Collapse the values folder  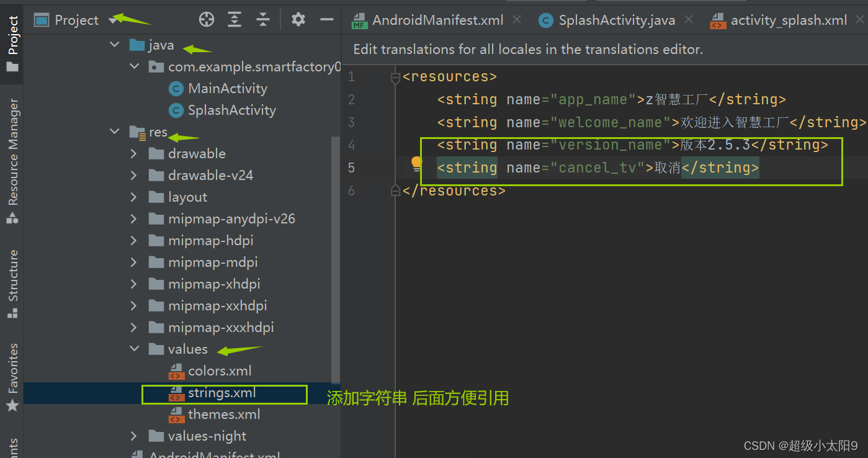[135, 349]
